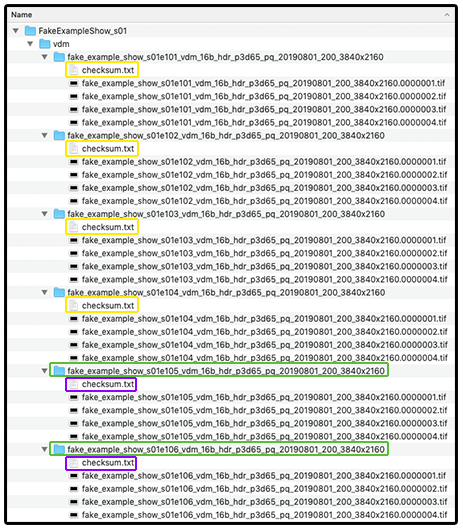The width and height of the screenshot is (463, 530).
Task: Collapse the FakeExampleShow_s01 folder triangle
Action: (16, 31)
